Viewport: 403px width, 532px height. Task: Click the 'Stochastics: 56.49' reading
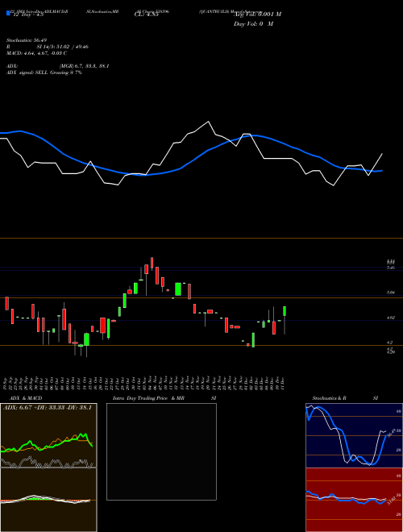click(25, 40)
